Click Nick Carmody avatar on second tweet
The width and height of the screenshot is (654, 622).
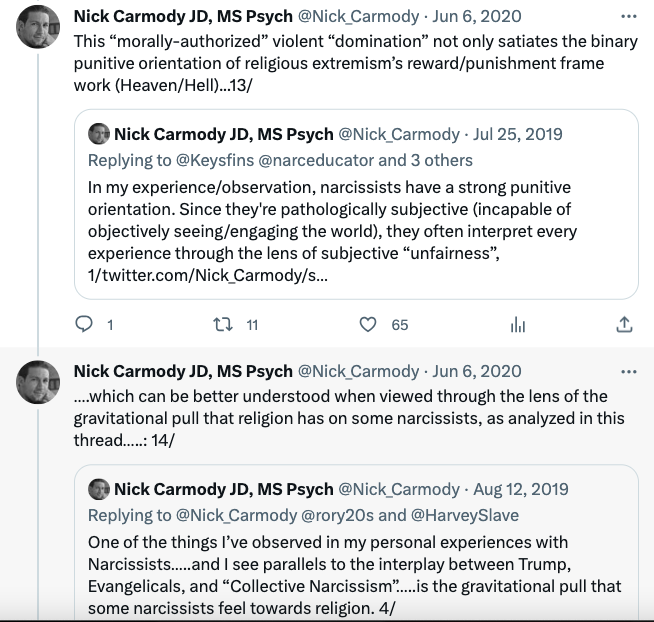tap(38, 382)
